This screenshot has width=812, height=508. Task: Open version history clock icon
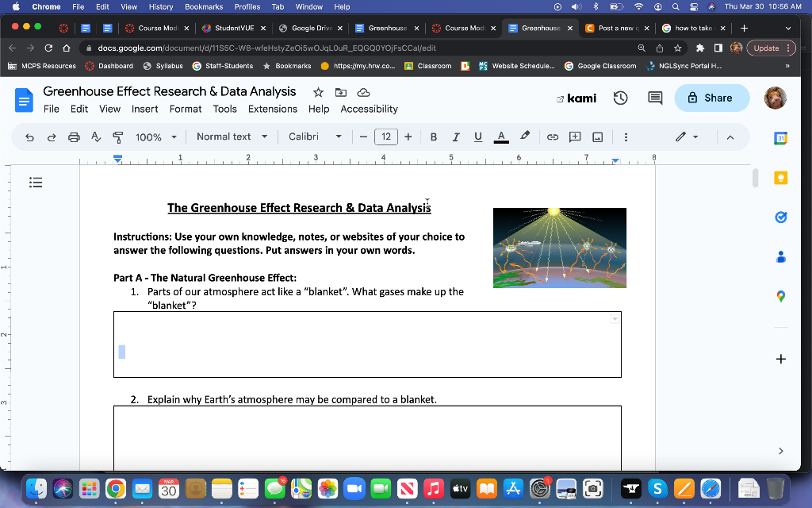(x=620, y=98)
